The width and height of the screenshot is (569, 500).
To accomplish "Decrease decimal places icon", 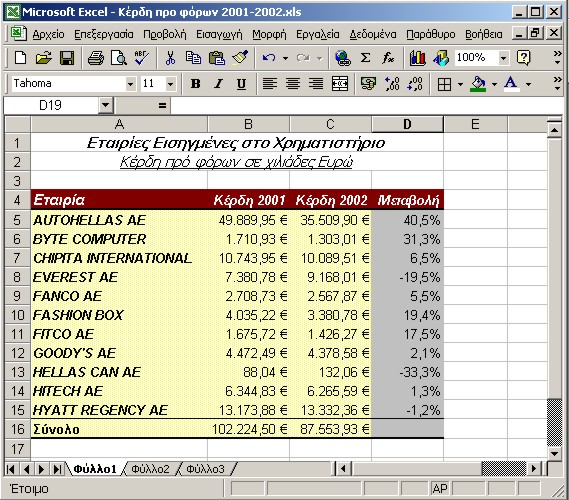I will [x=415, y=84].
